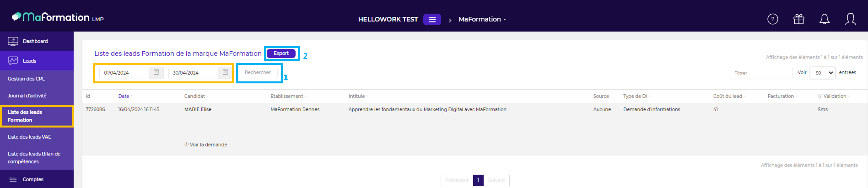Click the MaFormation logo
Screen dimensions: 868x188
[x=57, y=17]
